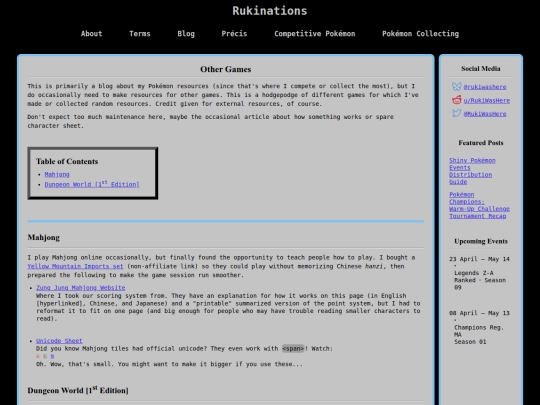Click the Rukinations site title
Viewport: 540px width, 405px height.
tap(270, 11)
